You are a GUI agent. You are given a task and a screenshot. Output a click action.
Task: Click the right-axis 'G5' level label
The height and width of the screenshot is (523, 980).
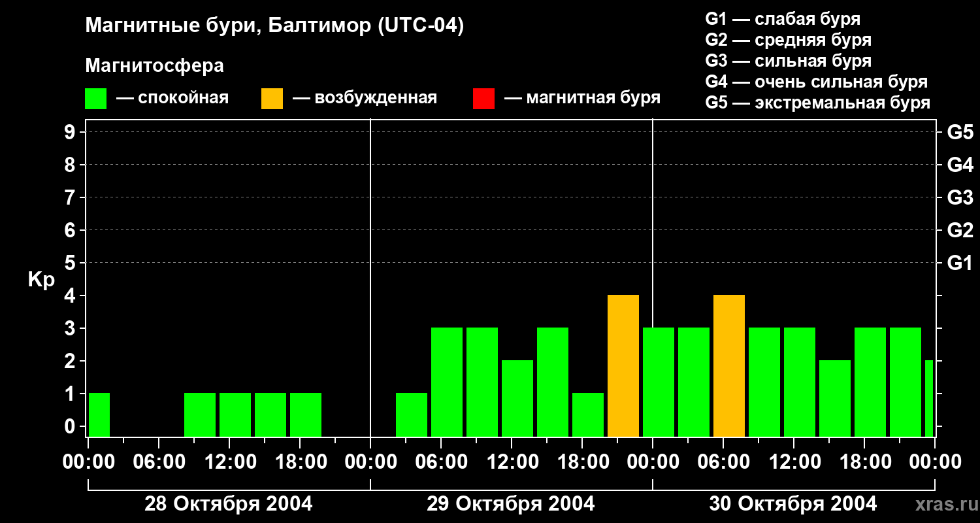point(960,132)
